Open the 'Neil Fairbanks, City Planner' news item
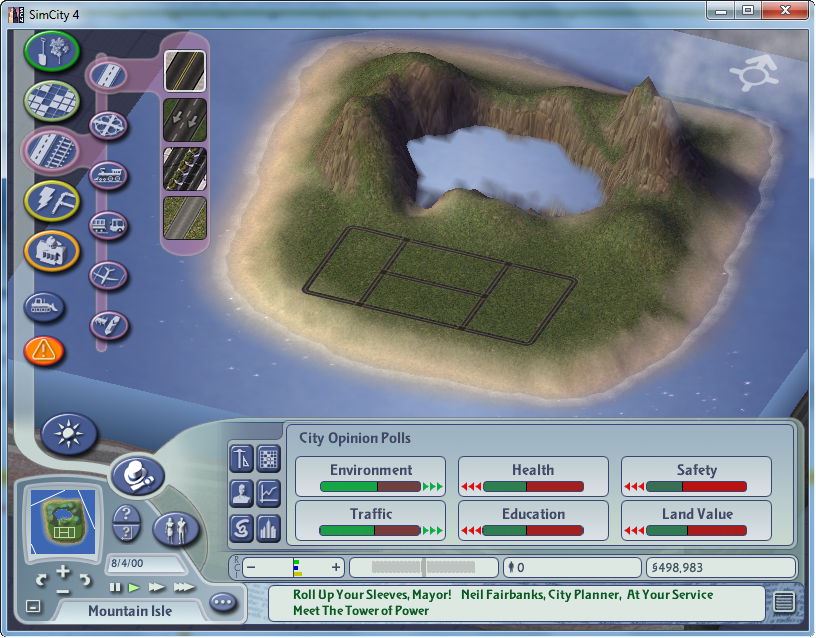 coord(587,594)
